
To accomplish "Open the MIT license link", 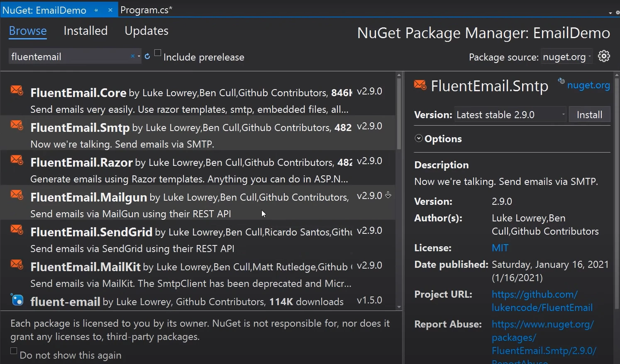I will click(500, 248).
